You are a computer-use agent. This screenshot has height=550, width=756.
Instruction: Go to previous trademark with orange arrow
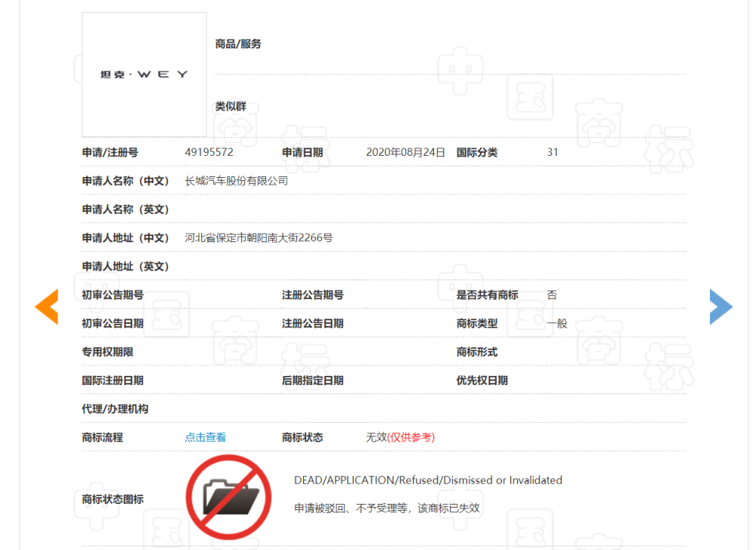[x=47, y=307]
